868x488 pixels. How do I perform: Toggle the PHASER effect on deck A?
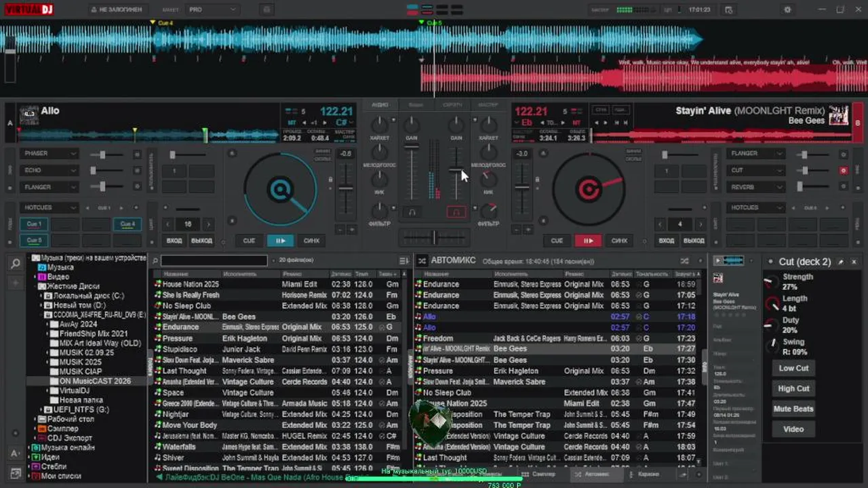tap(138, 154)
